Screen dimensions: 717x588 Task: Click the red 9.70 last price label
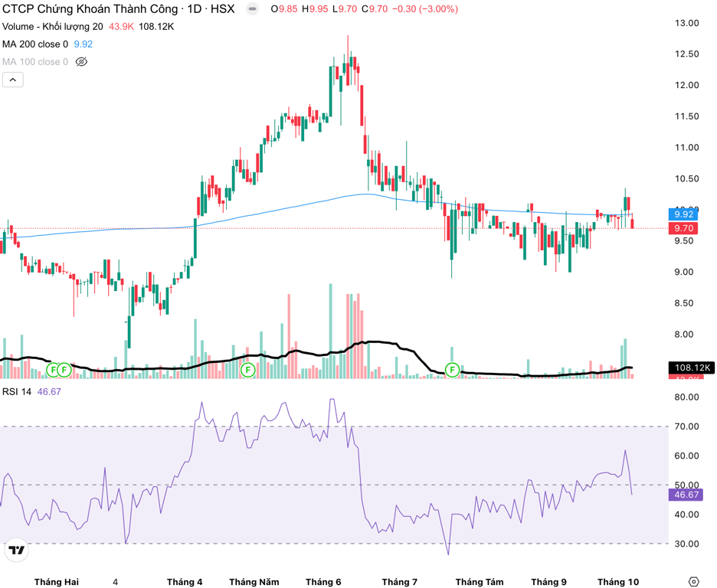(683, 228)
